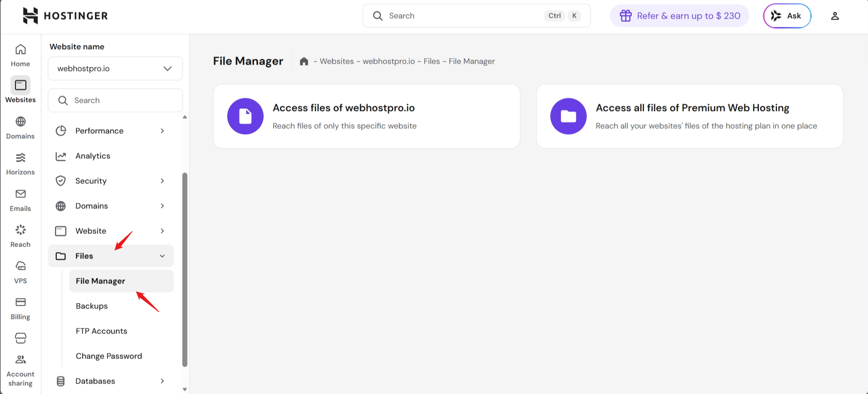Click the webhostpro.io breadcrumb link
This screenshot has height=394, width=868.
(x=389, y=61)
